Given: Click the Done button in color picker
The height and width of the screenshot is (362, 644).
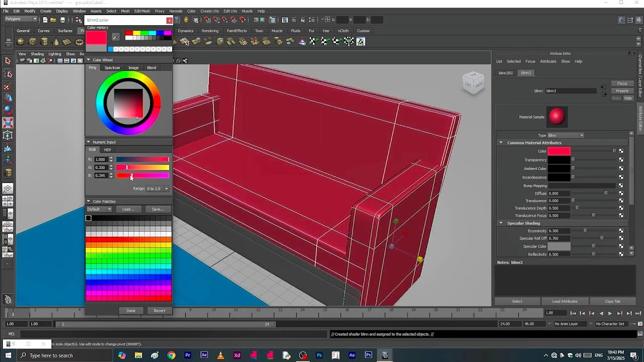Looking at the screenshot, I should click(x=131, y=311).
